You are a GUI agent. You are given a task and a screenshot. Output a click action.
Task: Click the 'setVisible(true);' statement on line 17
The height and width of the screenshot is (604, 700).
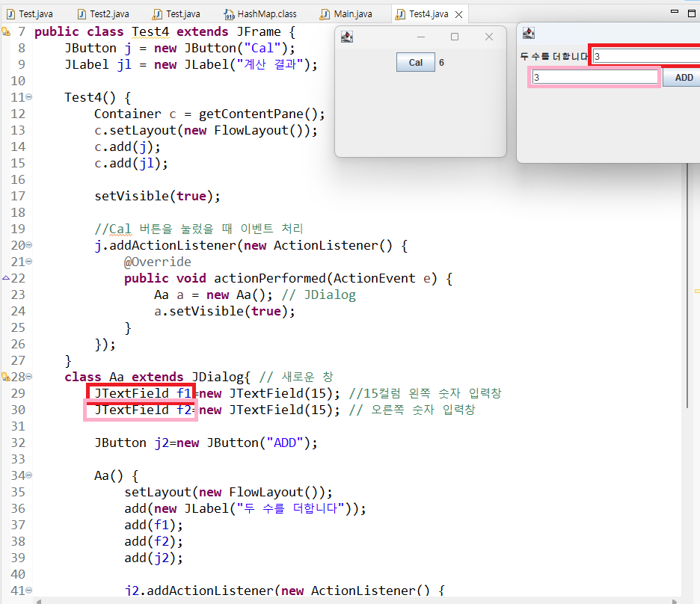(x=157, y=197)
